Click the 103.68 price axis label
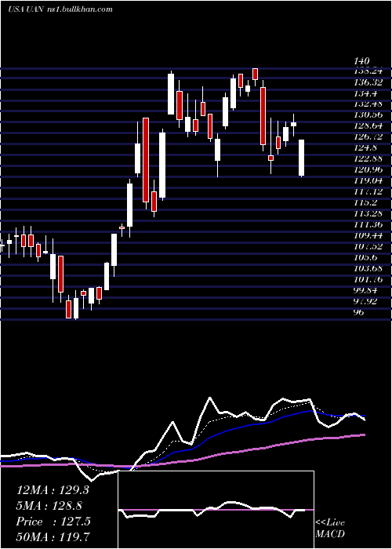The height and width of the screenshot is (549, 392). (x=368, y=268)
